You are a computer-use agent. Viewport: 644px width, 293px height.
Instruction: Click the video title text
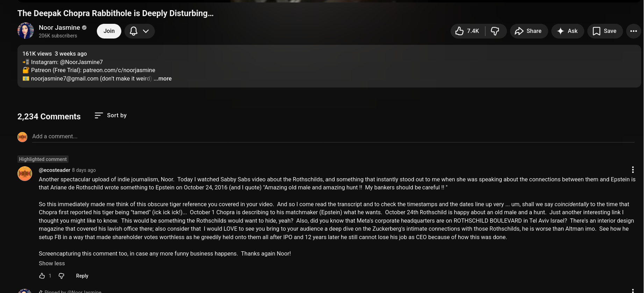coord(115,13)
